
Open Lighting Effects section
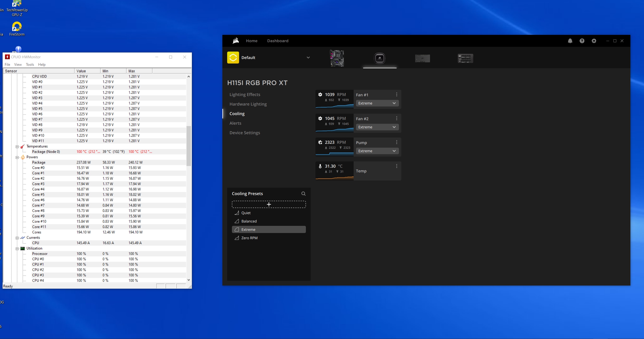[x=245, y=94]
